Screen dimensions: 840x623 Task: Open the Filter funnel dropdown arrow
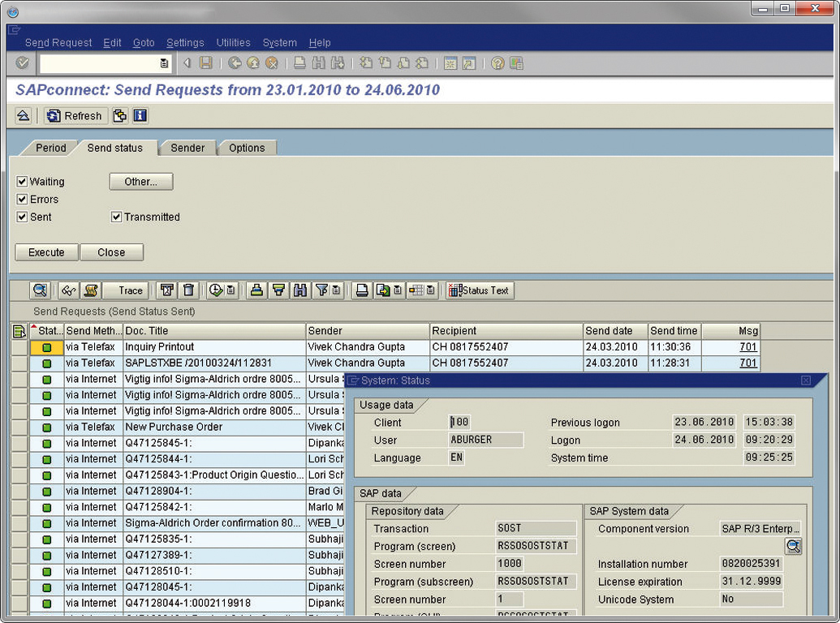[x=336, y=290]
